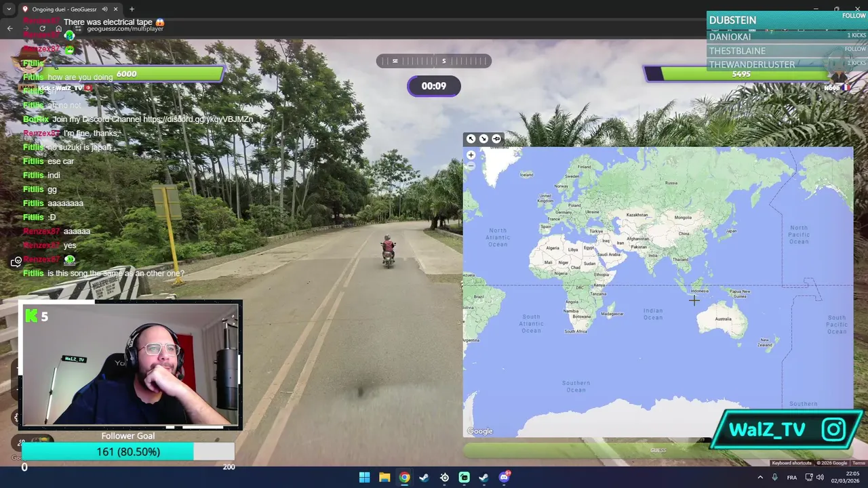868x488 pixels.
Task: Open Discord from the taskbar
Action: [504, 477]
